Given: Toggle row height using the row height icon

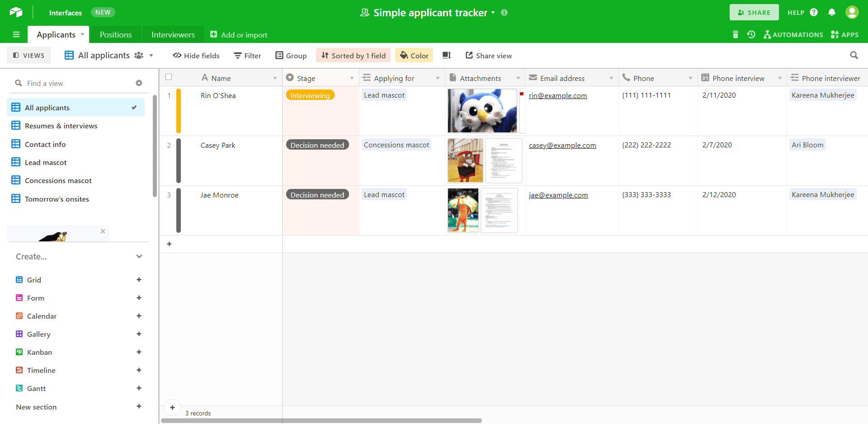Looking at the screenshot, I should click(x=446, y=55).
